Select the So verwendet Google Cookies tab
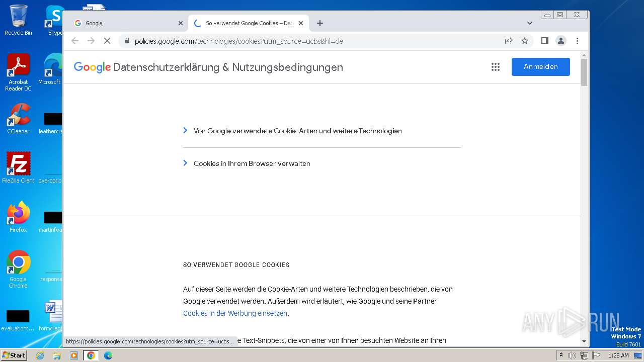 click(248, 23)
